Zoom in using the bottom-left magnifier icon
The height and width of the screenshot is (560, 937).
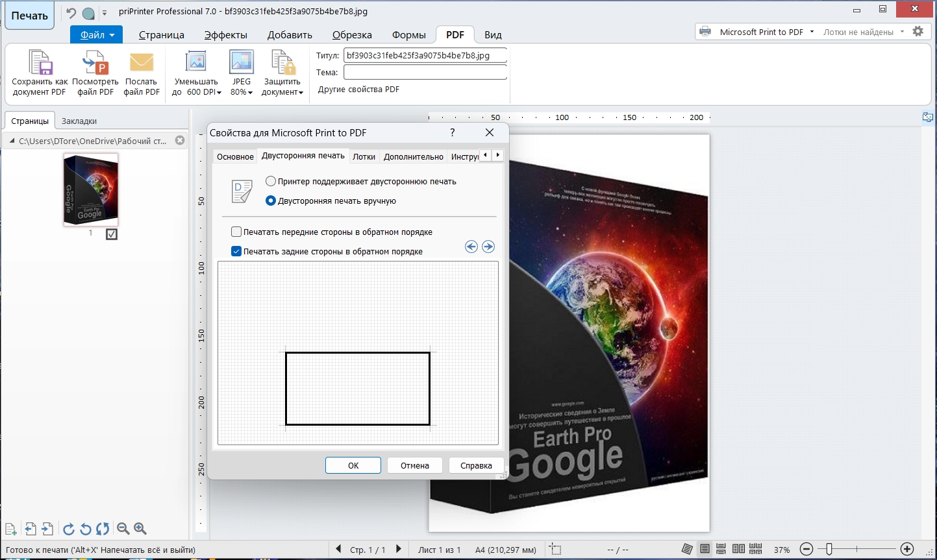140,529
